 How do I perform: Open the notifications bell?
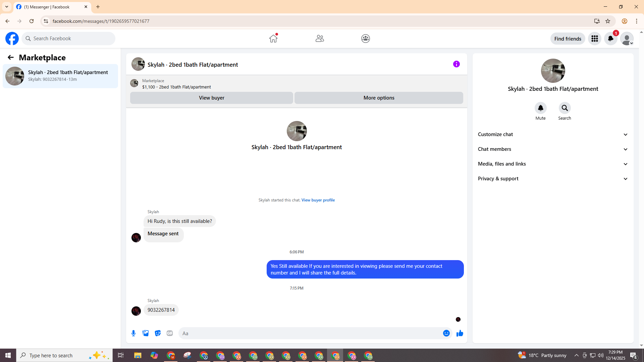pyautogui.click(x=610, y=39)
